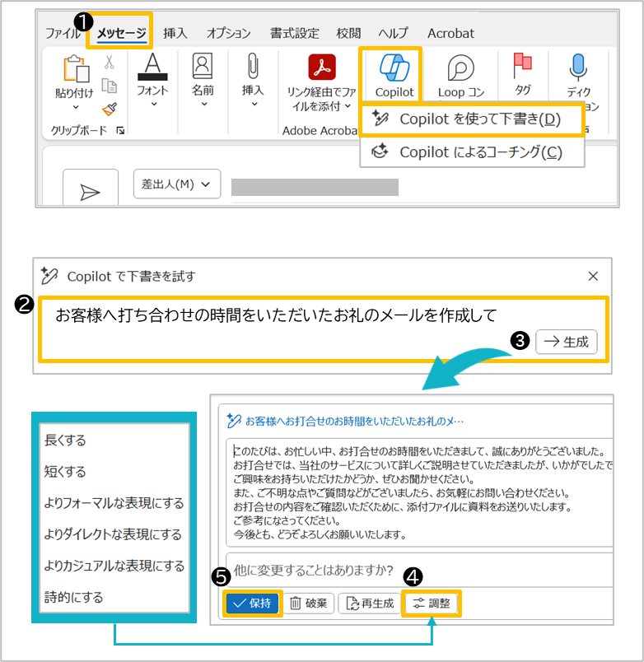The height and width of the screenshot is (662, 644).
Task: Click the 貼り付け clipboard icon
Action: (76, 68)
